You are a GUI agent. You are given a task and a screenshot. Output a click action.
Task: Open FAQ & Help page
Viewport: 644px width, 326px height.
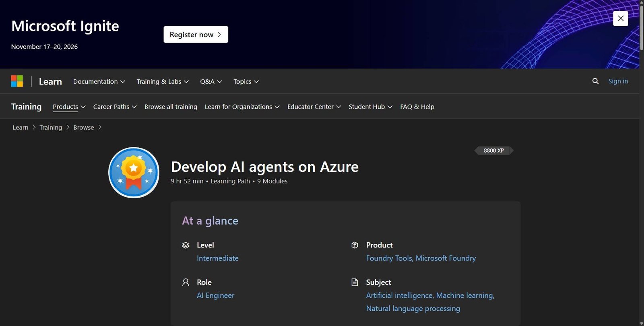coord(417,107)
